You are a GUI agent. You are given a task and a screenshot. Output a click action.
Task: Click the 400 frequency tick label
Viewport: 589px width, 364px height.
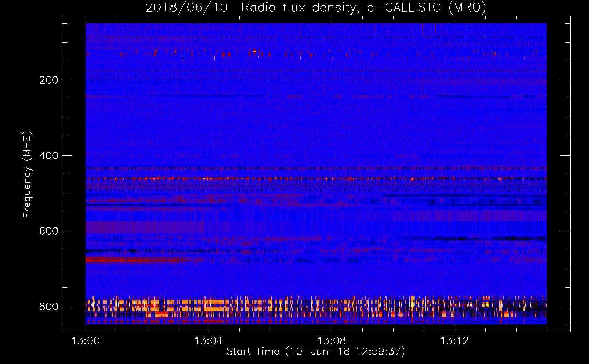point(49,156)
